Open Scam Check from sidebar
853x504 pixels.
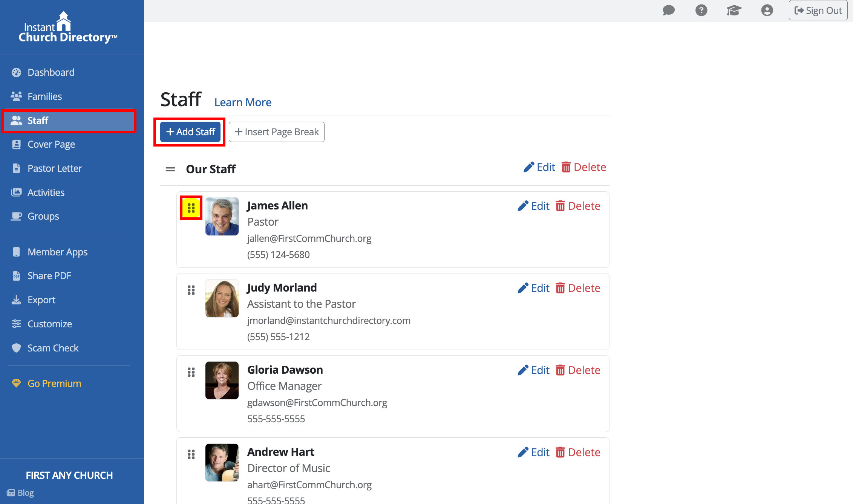click(x=53, y=348)
